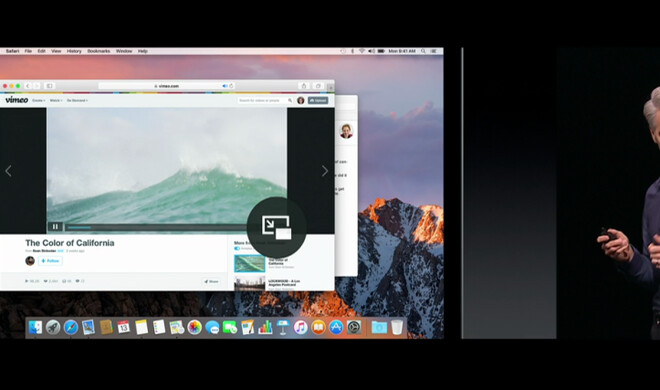The height and width of the screenshot is (390, 660).
Task: Open Photos from the Dock
Action: pos(194,327)
